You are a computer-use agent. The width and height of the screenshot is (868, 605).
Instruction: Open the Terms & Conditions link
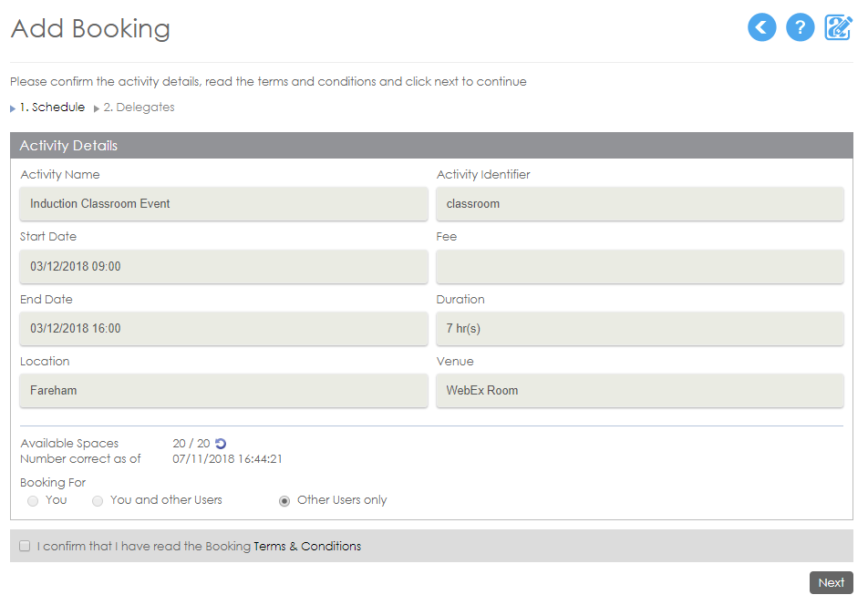pyautogui.click(x=307, y=546)
